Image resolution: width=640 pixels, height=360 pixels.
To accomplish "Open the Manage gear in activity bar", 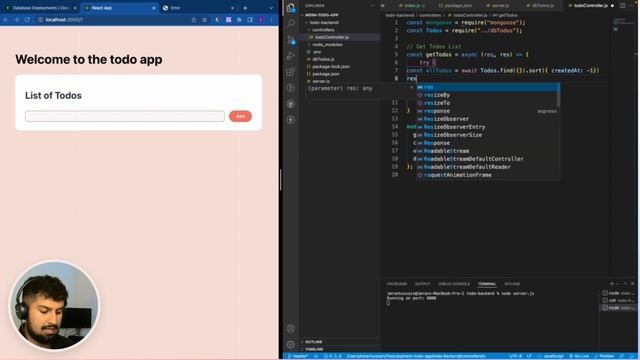I will (291, 344).
